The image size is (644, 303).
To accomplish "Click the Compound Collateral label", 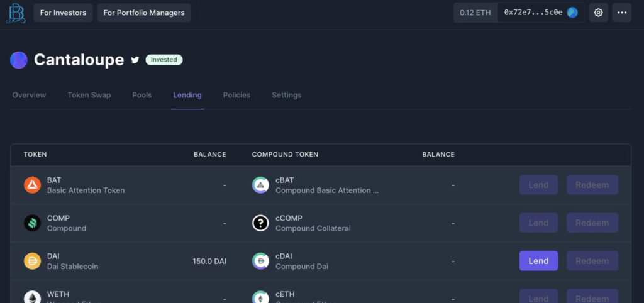I will (x=313, y=228).
